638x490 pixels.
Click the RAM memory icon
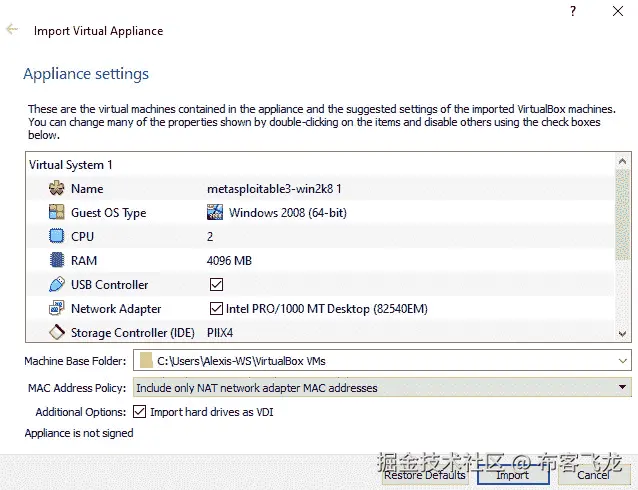click(57, 260)
